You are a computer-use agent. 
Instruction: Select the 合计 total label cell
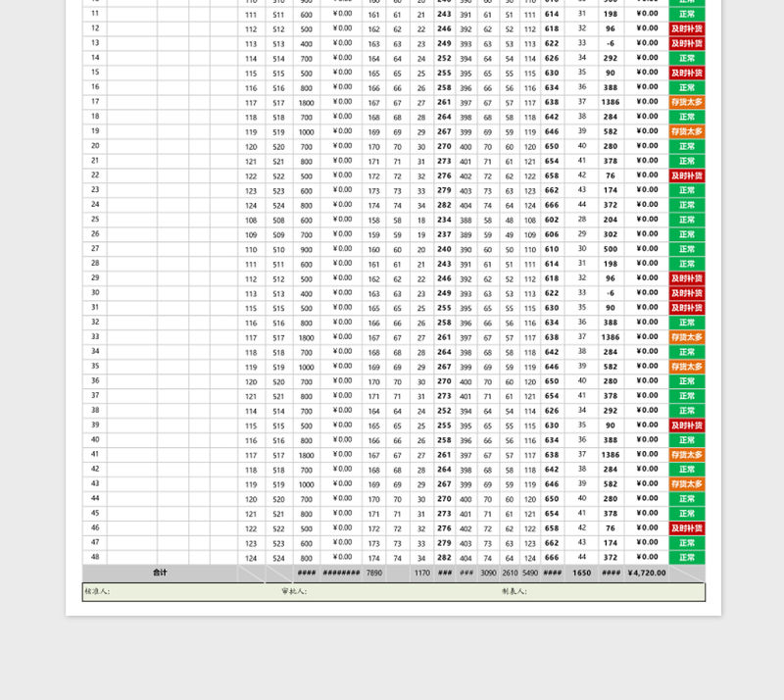click(x=160, y=573)
